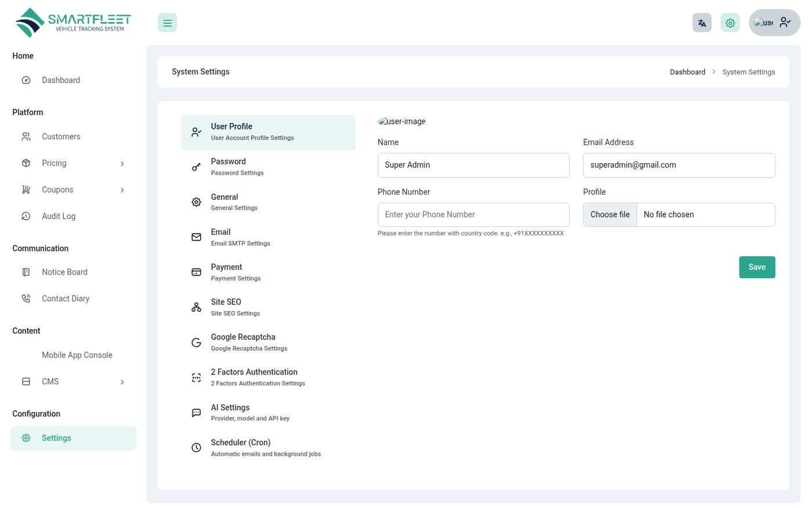Click the Audit Log history icon
This screenshot has height=508, width=812.
pyautogui.click(x=26, y=216)
